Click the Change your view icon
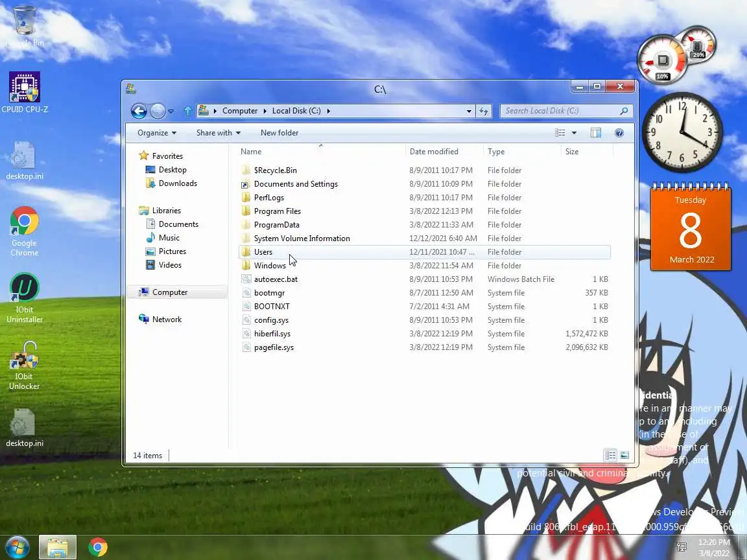Image resolution: width=747 pixels, height=560 pixels. pyautogui.click(x=560, y=133)
